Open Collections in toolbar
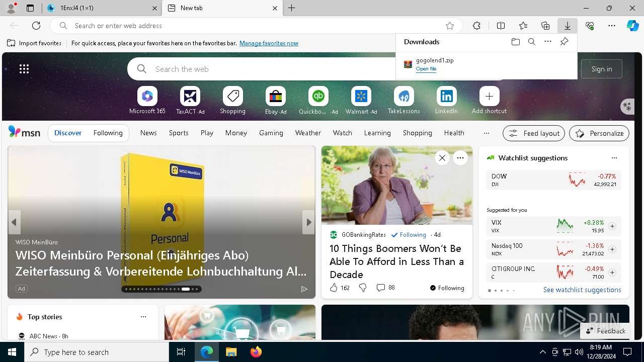 click(x=545, y=26)
